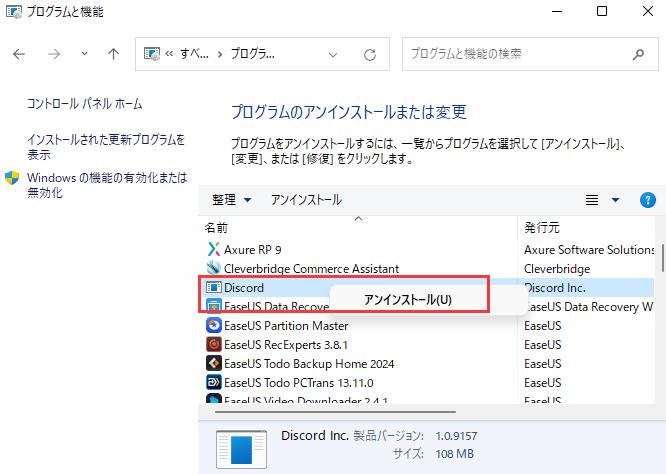
Task: Click the Discord program icon
Action: (214, 288)
